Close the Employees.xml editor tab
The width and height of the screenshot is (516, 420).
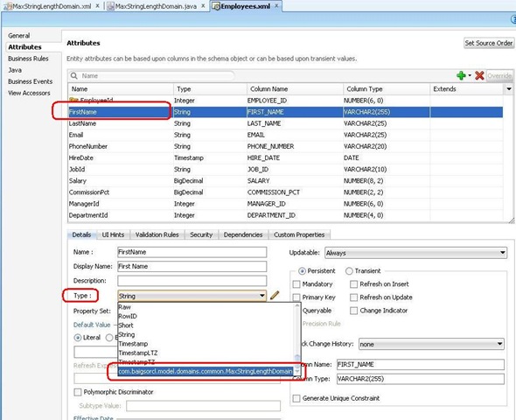tap(276, 6)
